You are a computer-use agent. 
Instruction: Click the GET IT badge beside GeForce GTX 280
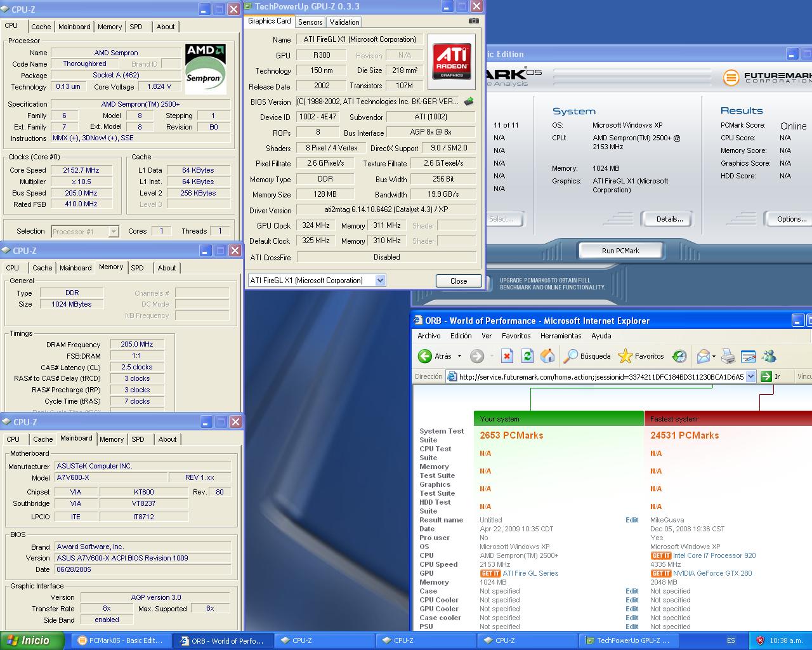pyautogui.click(x=661, y=573)
